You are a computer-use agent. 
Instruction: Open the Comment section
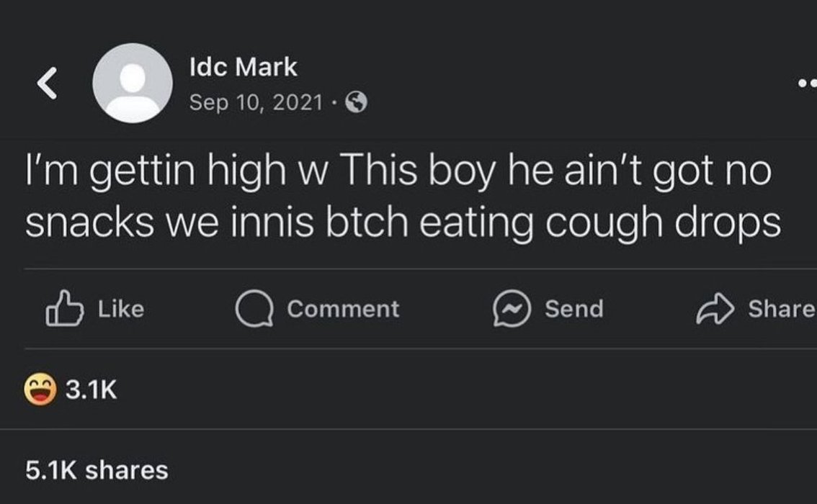click(x=317, y=309)
